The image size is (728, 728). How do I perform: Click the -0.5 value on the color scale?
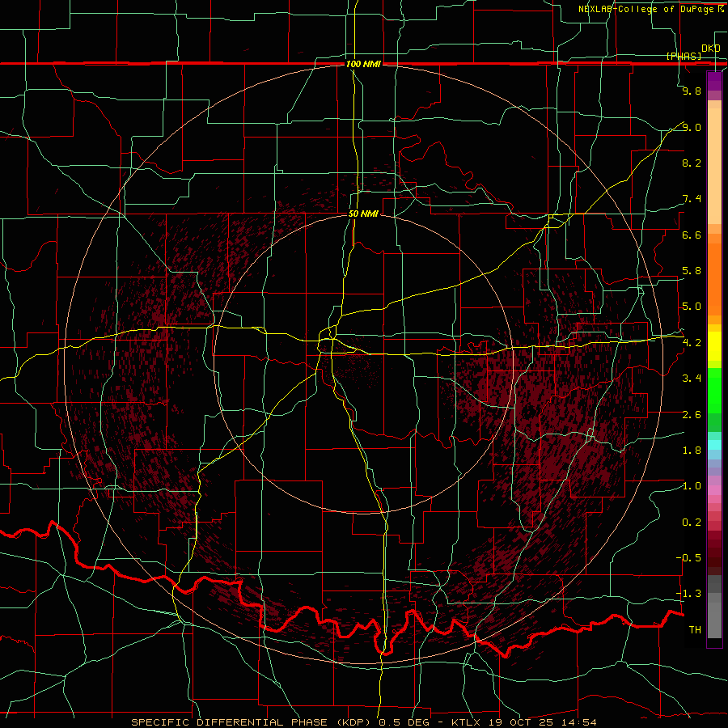point(688,557)
